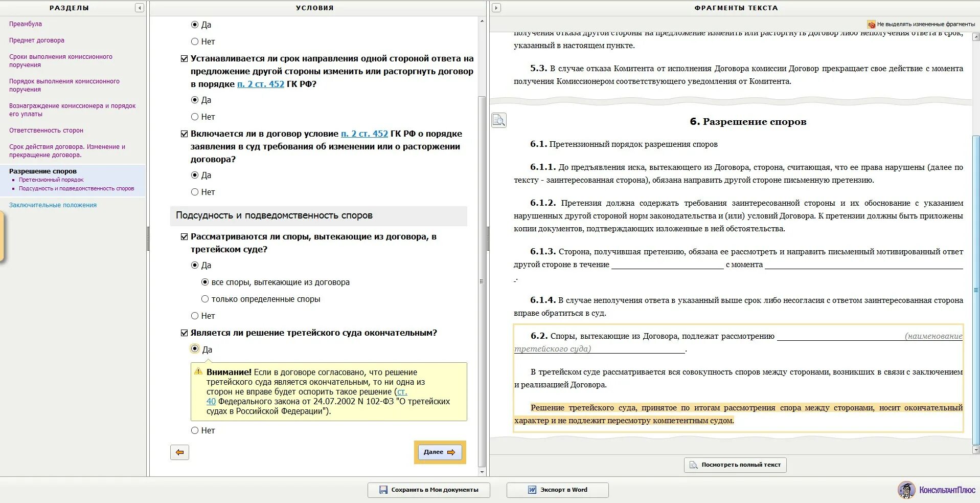The height and width of the screenshot is (503, 980).
Task: Go to Сроки выполнения комиссионного поручения section
Action: (x=61, y=61)
